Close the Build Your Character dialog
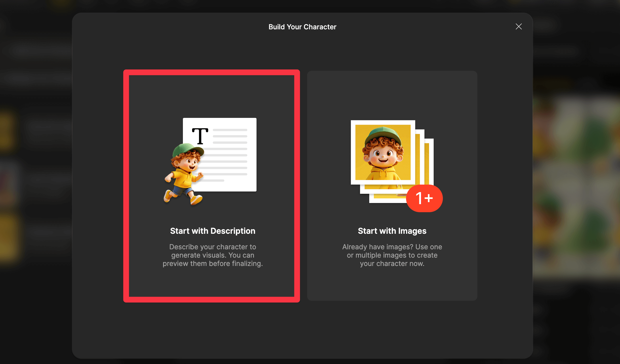Image resolution: width=620 pixels, height=364 pixels. [x=518, y=27]
